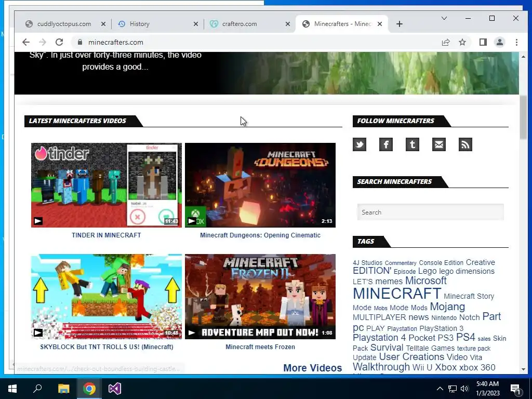Click the email envelope follow icon

pos(438,144)
